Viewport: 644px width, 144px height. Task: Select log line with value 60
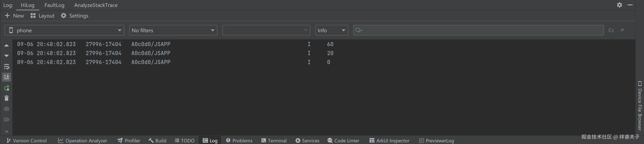324,44
